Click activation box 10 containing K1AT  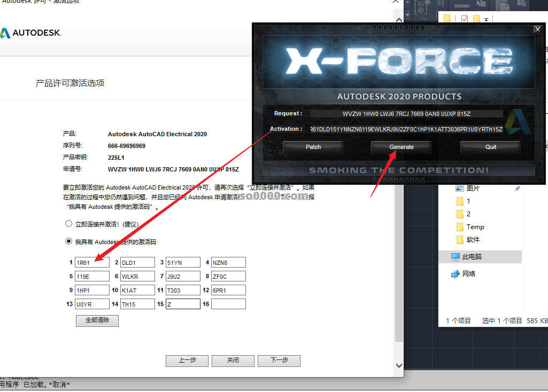click(138, 290)
